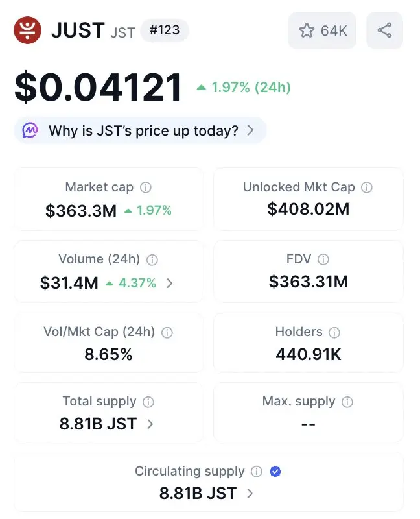Click Max. supply info icon
The image size is (420, 519).
tap(347, 402)
